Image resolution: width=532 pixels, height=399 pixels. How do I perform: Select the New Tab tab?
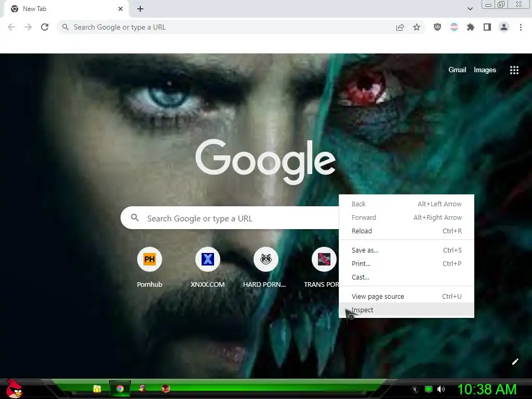click(x=66, y=9)
